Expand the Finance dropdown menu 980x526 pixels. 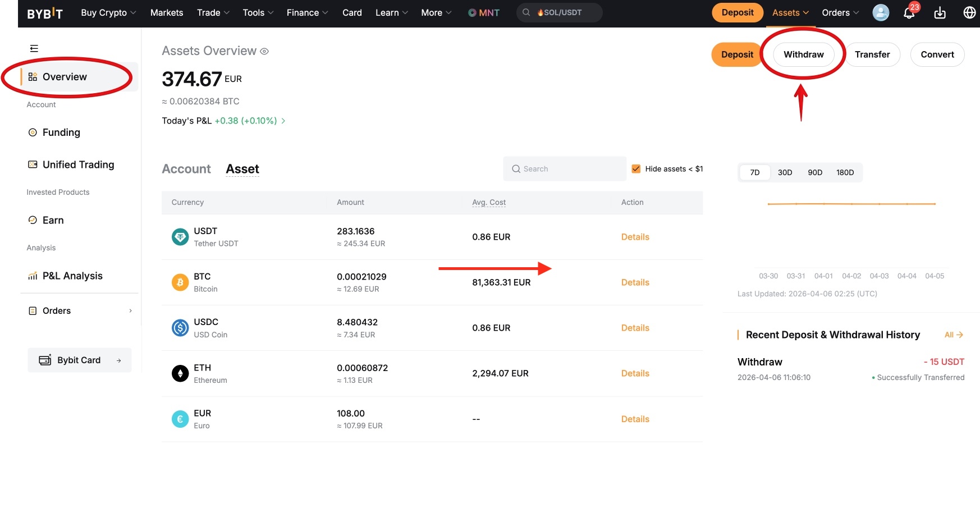(308, 13)
